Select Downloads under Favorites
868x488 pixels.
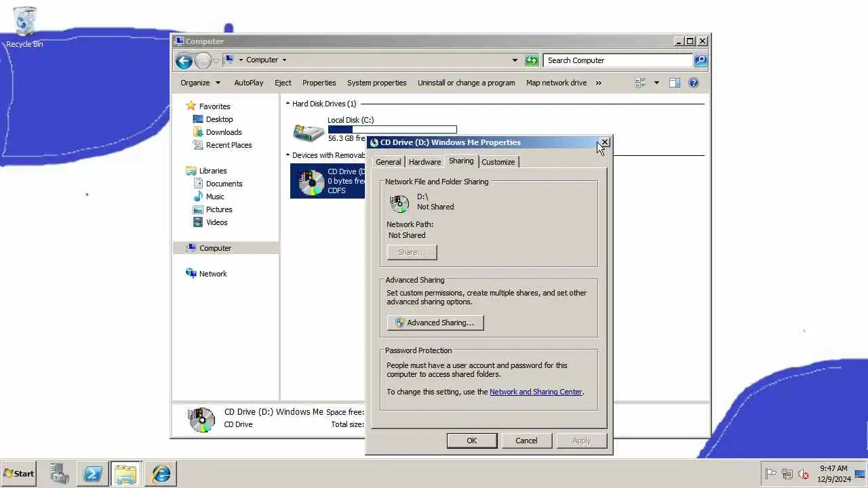pyautogui.click(x=224, y=132)
